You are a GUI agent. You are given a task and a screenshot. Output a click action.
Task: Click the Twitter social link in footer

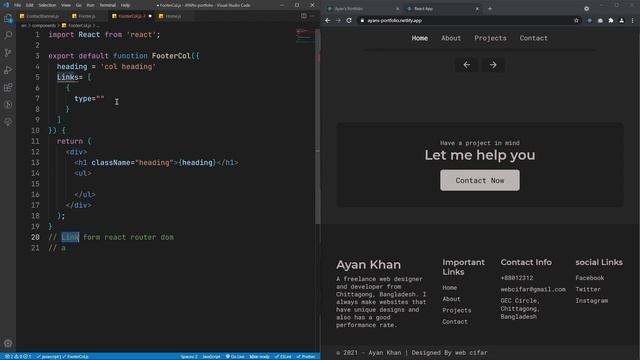click(x=588, y=289)
